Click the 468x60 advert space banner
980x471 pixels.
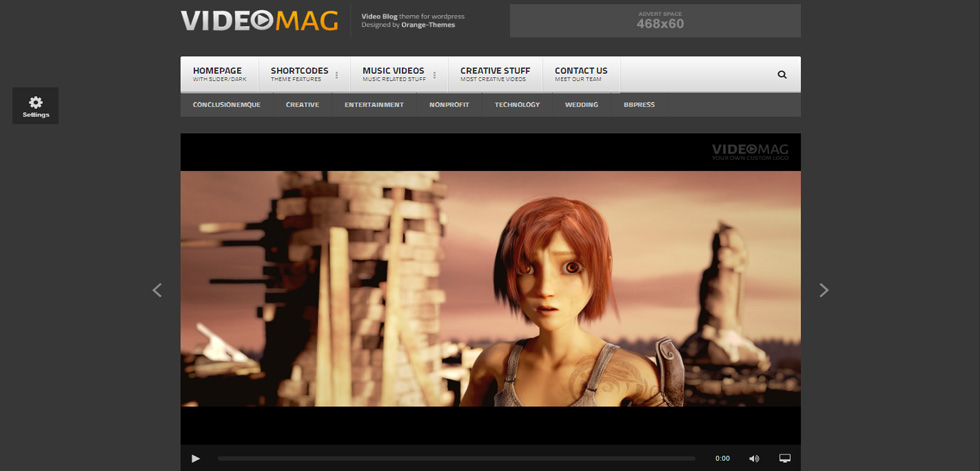[655, 21]
